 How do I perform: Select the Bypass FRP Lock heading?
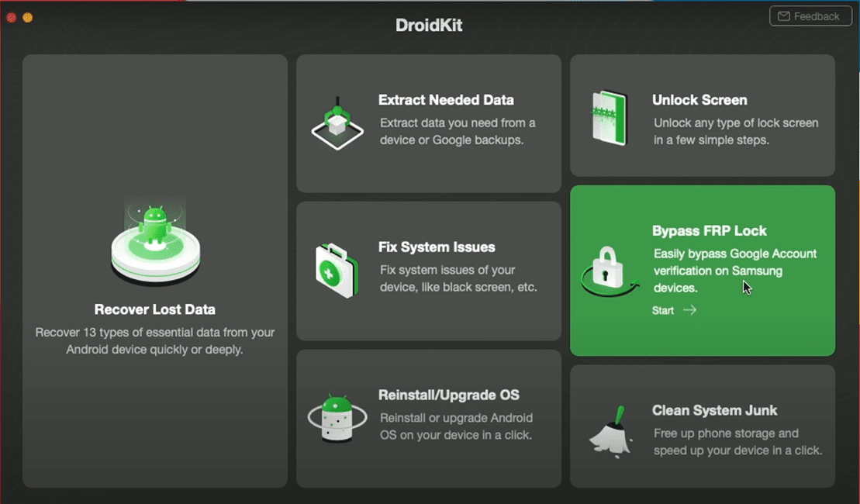pyautogui.click(x=709, y=230)
